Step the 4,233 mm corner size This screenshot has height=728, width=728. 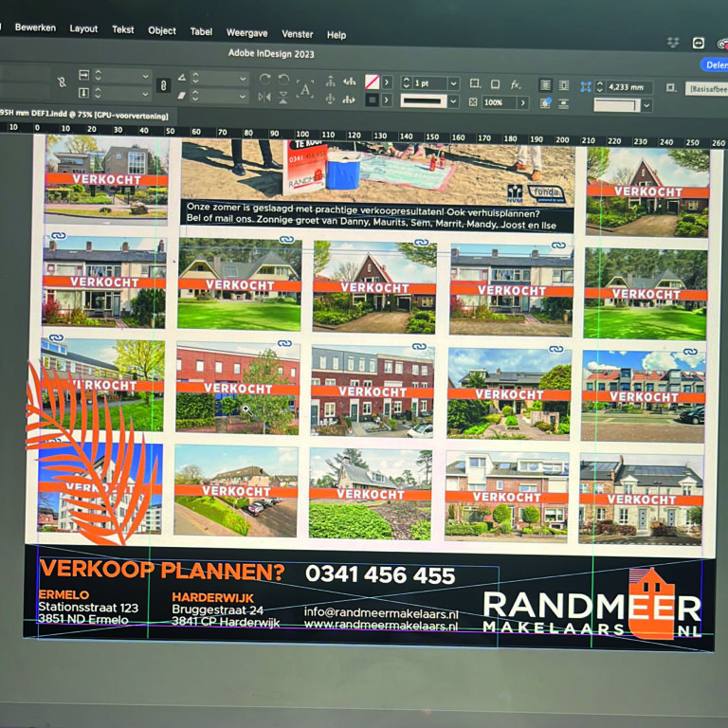pos(600,87)
